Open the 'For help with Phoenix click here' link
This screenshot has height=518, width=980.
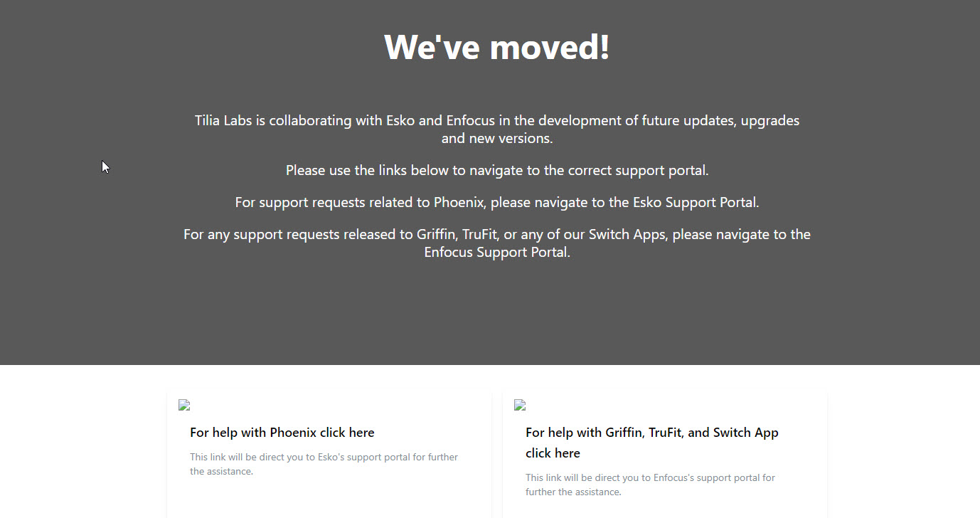click(x=282, y=433)
